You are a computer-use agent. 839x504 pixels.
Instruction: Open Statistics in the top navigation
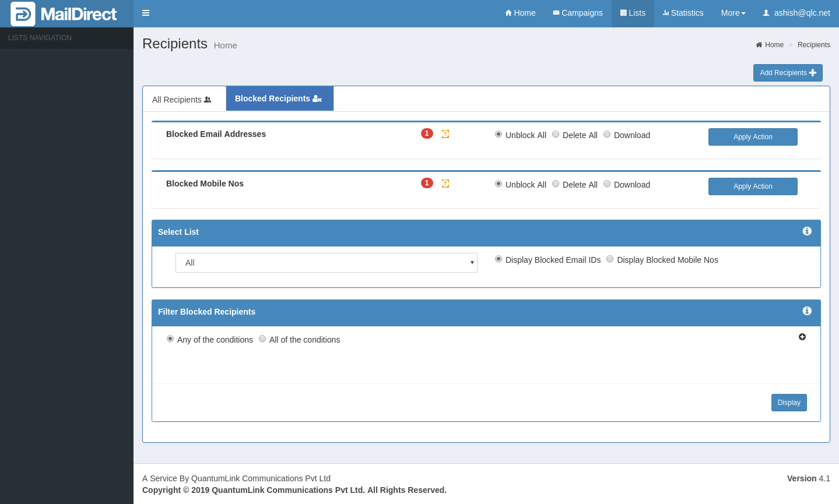[x=683, y=13]
